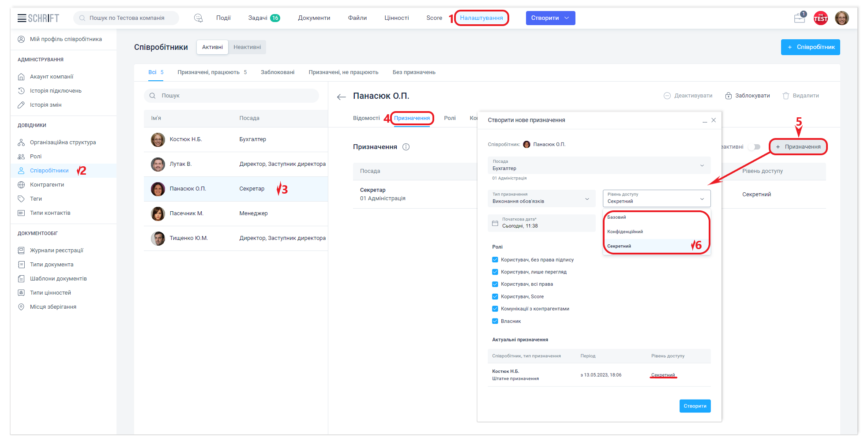Screen dimensions: 868x445
Task: Click the back arrow next to Панасюк О.П.
Action: click(341, 97)
